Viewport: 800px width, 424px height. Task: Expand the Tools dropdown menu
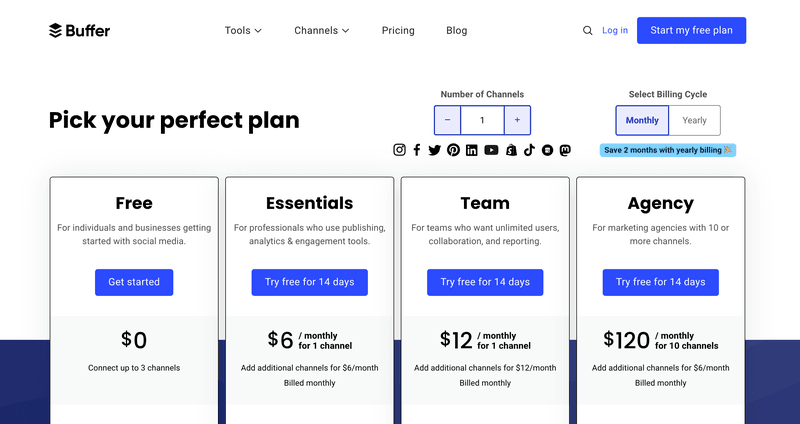[243, 30]
